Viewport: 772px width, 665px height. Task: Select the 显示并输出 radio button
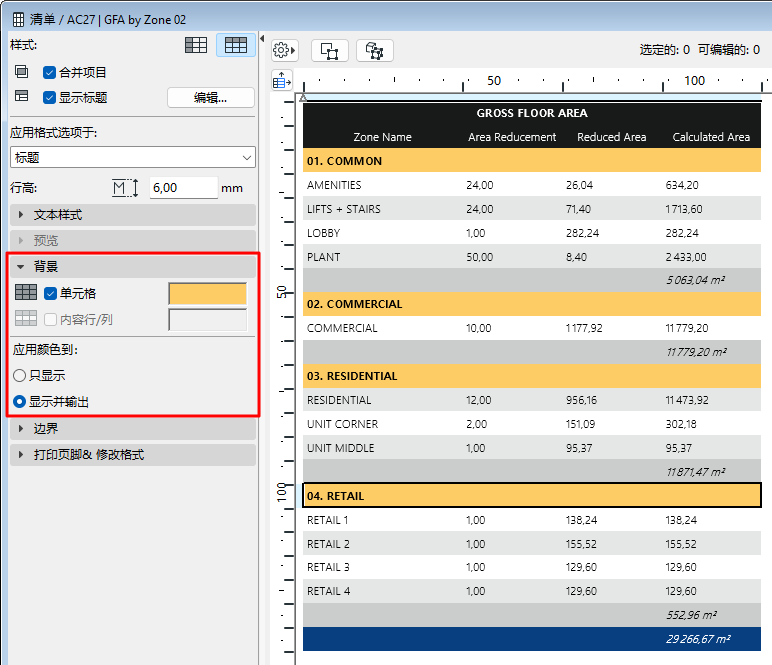[19, 402]
